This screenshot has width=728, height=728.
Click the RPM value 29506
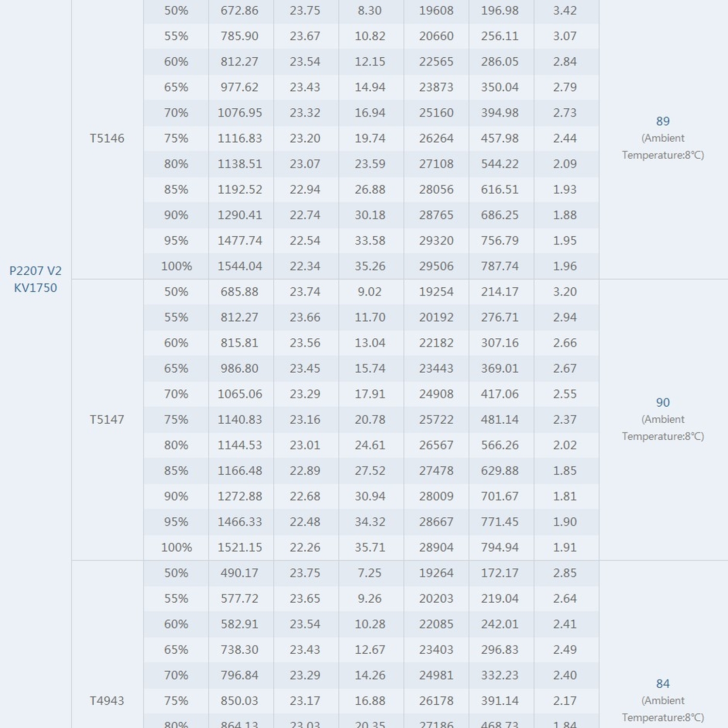[436, 266]
